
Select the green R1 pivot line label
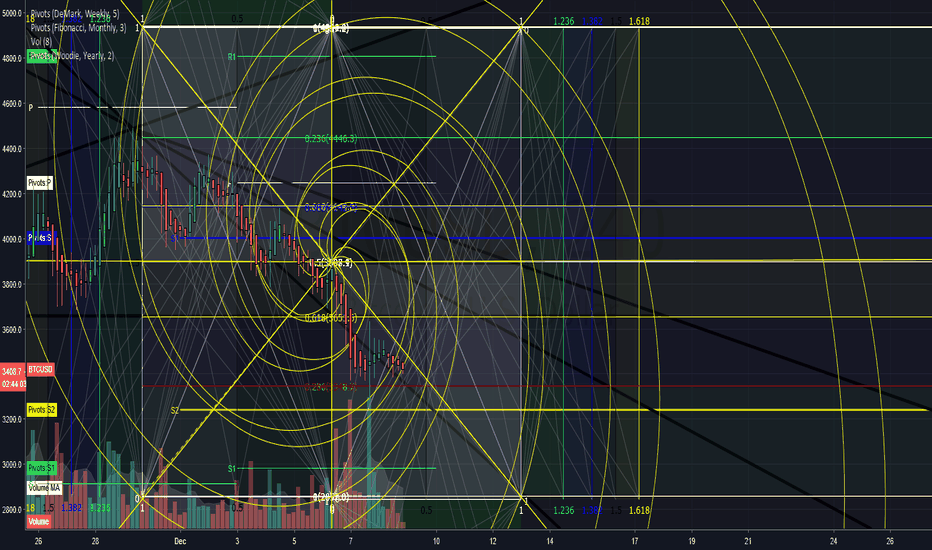pyautogui.click(x=232, y=56)
